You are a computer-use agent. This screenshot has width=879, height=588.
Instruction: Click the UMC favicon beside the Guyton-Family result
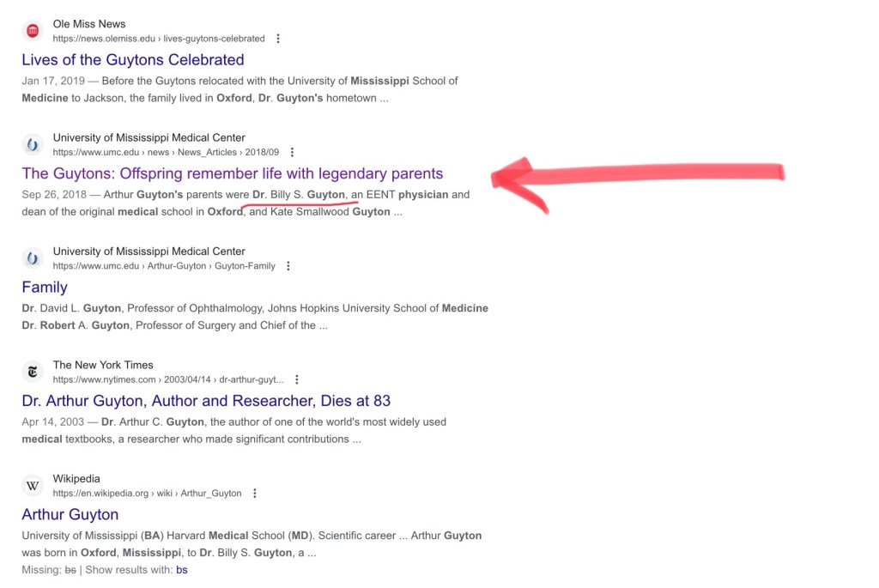[33, 258]
